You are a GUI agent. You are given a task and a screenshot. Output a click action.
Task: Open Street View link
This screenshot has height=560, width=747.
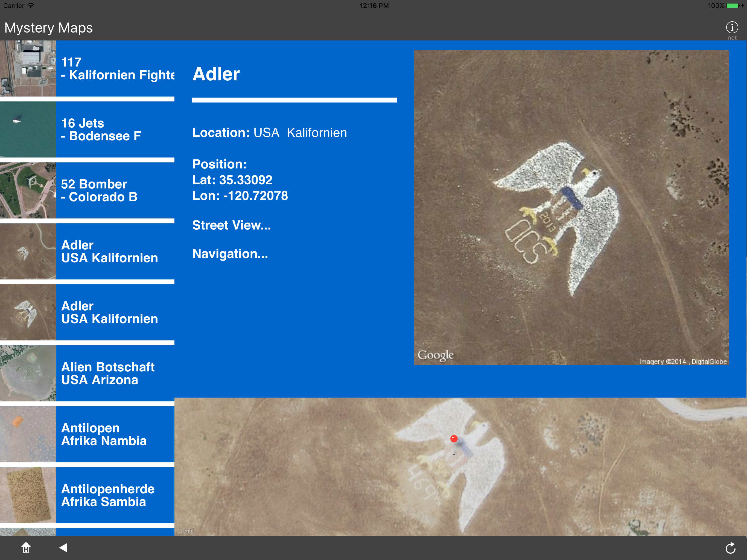[231, 225]
